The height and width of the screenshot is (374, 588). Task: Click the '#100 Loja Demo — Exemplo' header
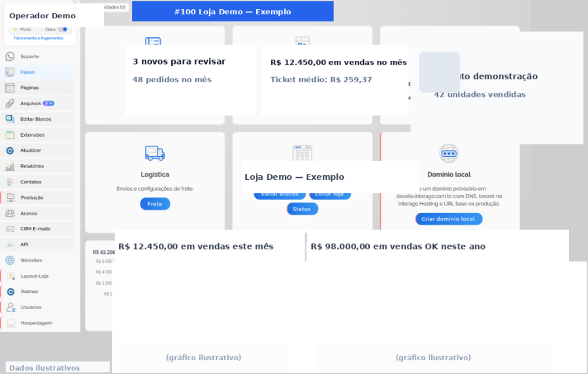point(233,11)
